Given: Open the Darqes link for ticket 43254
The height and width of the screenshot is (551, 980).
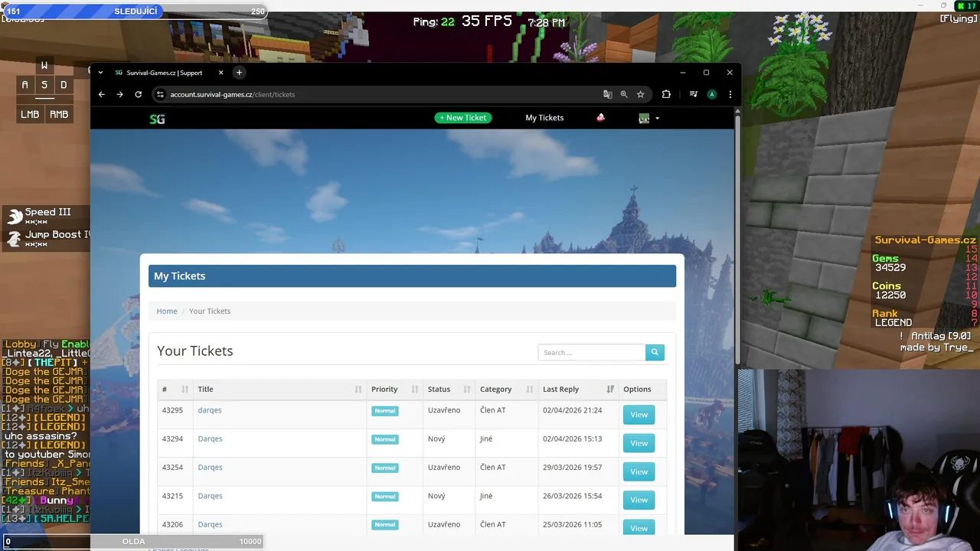Looking at the screenshot, I should (210, 468).
